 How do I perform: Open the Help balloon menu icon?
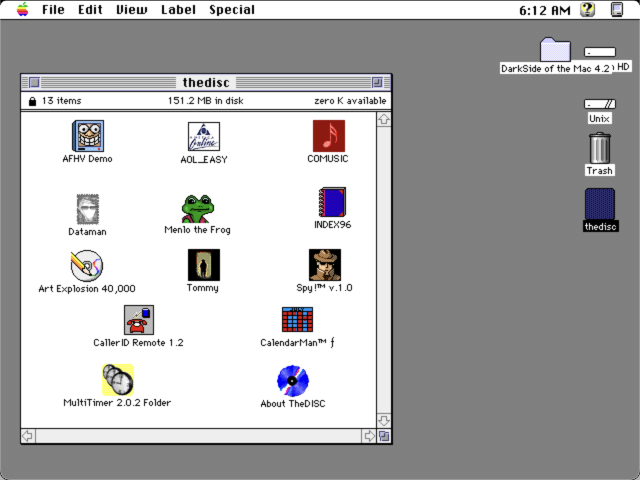click(x=588, y=9)
